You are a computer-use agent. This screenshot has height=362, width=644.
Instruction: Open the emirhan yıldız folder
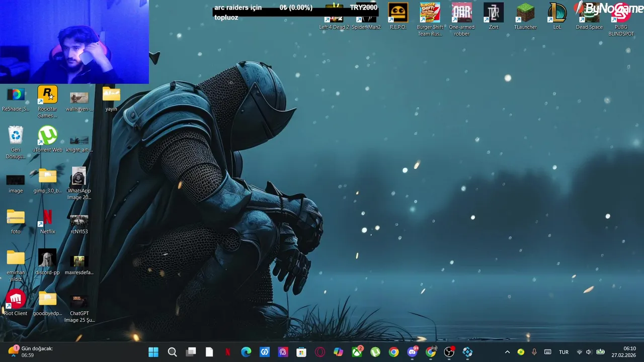[16, 265]
